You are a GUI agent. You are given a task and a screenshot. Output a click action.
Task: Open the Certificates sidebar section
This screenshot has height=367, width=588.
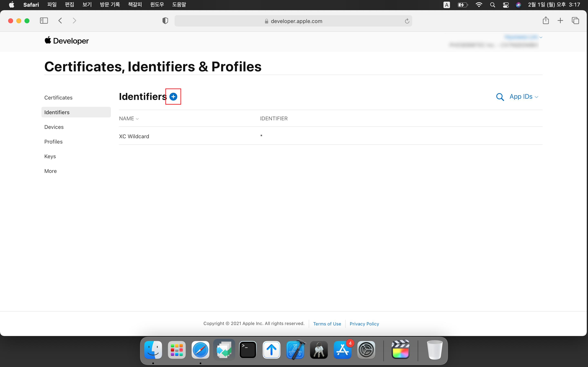(58, 98)
